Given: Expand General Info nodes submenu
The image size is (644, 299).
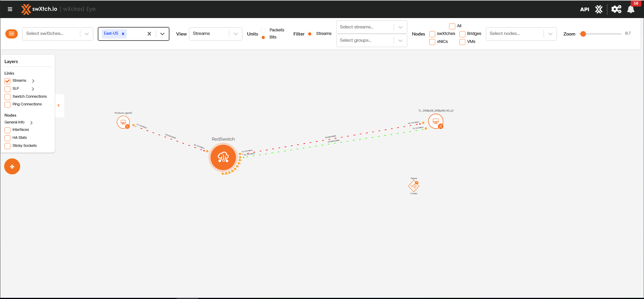Looking at the screenshot, I should pos(31,123).
